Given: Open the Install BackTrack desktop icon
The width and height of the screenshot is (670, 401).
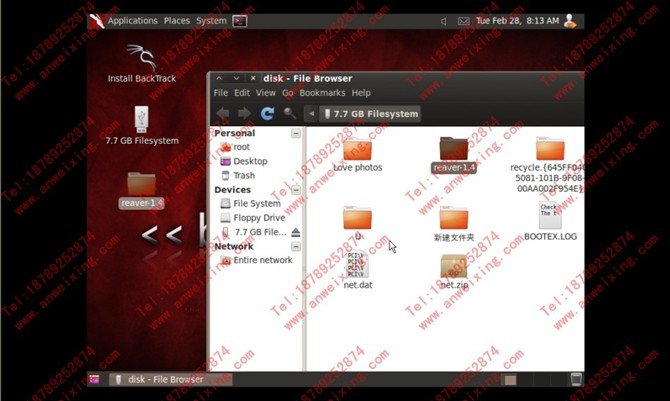Looking at the screenshot, I should [x=141, y=63].
